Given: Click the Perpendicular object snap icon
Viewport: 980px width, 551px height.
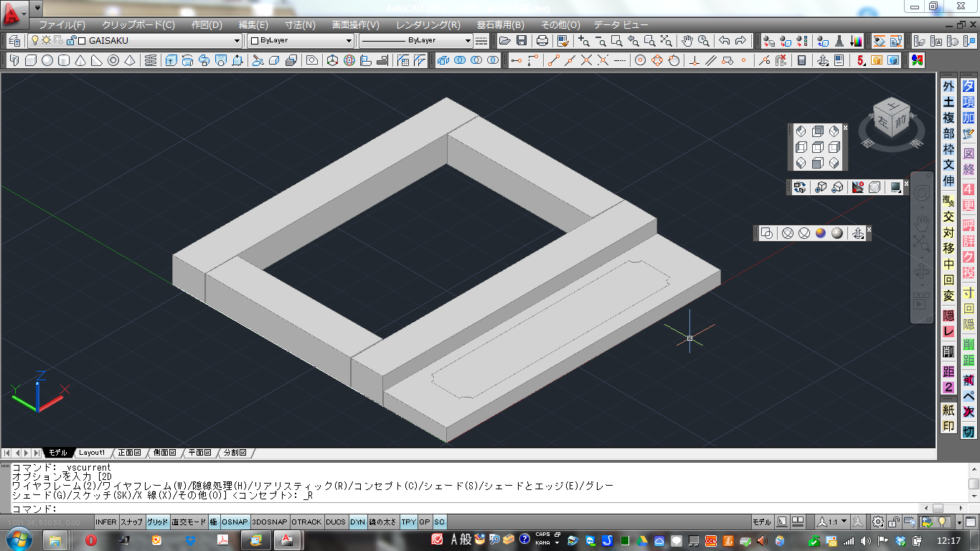Looking at the screenshot, I should point(694,61).
